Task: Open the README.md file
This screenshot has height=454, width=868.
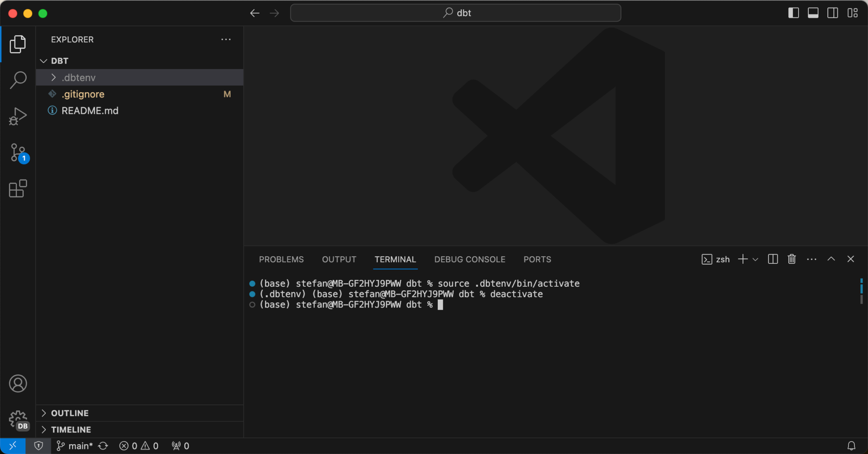Action: (90, 111)
